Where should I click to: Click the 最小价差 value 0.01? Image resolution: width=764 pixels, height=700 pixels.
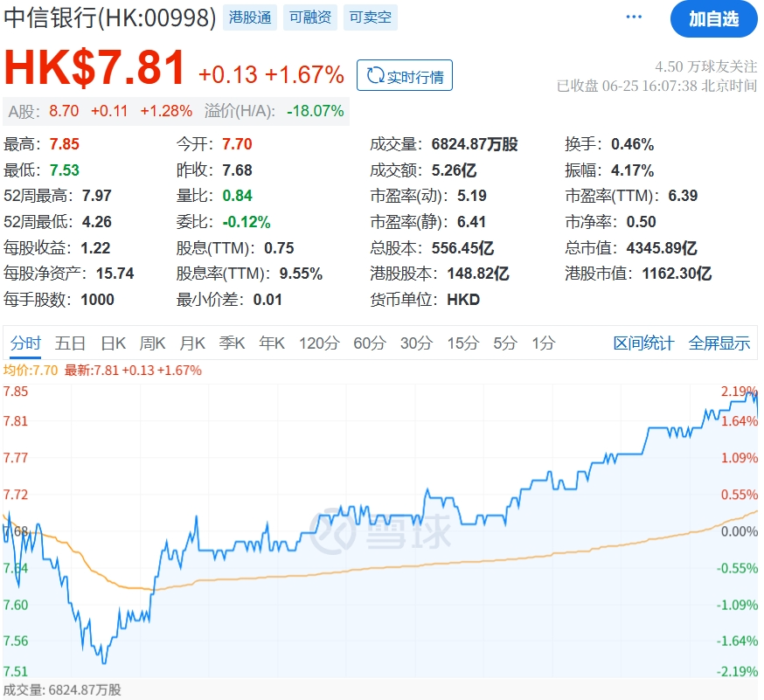267,300
